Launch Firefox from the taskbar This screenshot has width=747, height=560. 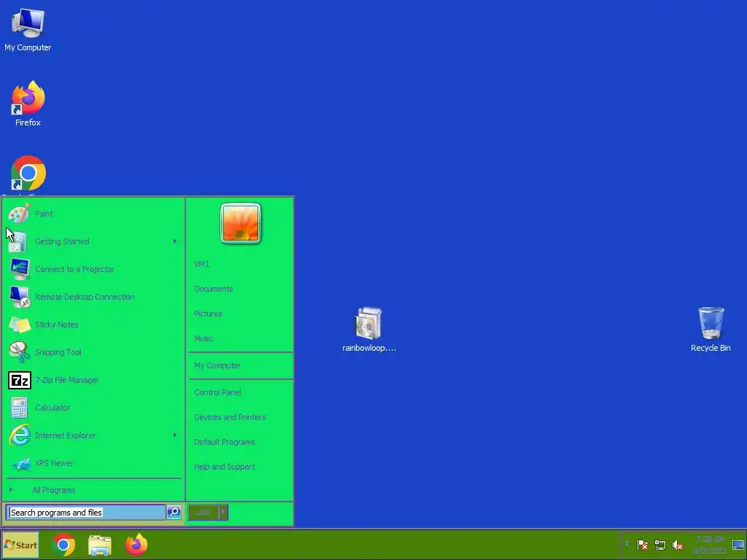coord(136,545)
